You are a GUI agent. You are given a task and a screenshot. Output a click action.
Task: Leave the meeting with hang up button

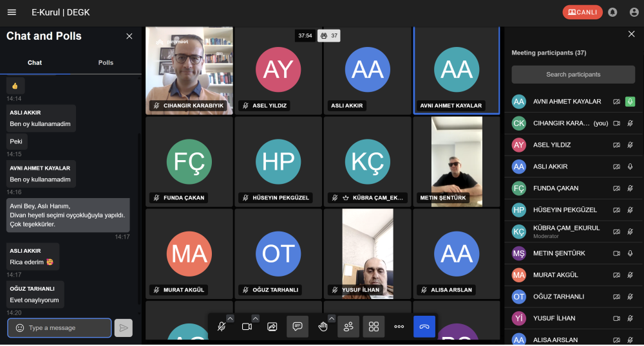424,327
